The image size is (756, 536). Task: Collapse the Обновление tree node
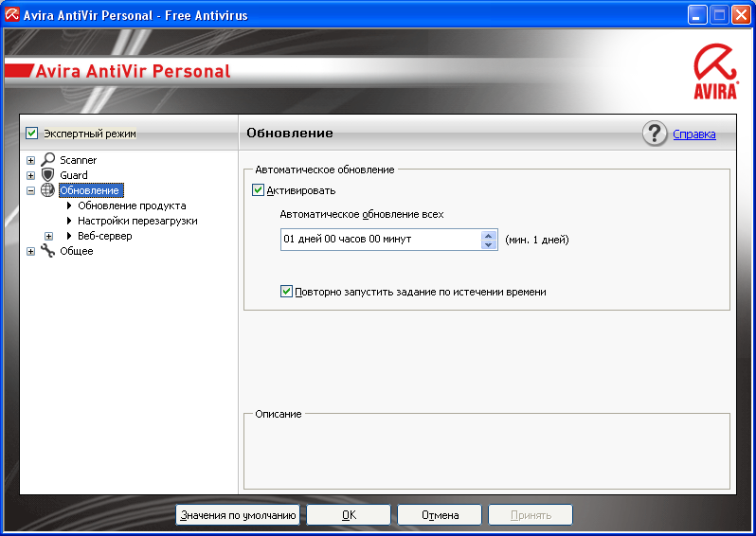click(31, 191)
